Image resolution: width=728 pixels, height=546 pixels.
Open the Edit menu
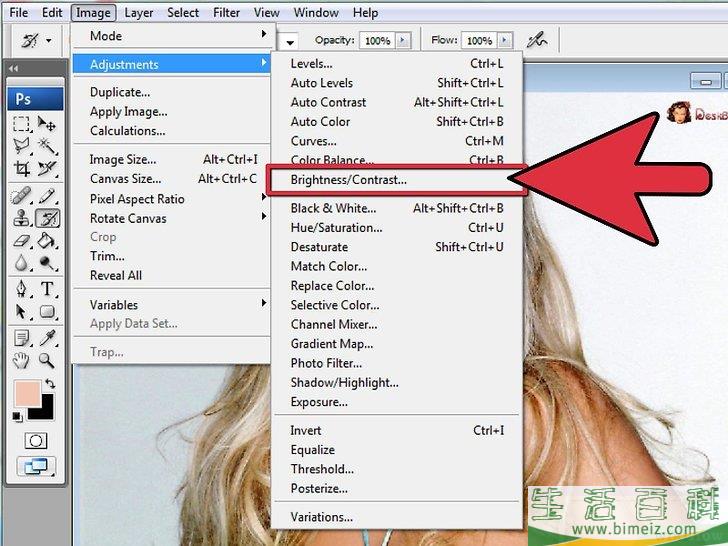coord(52,13)
